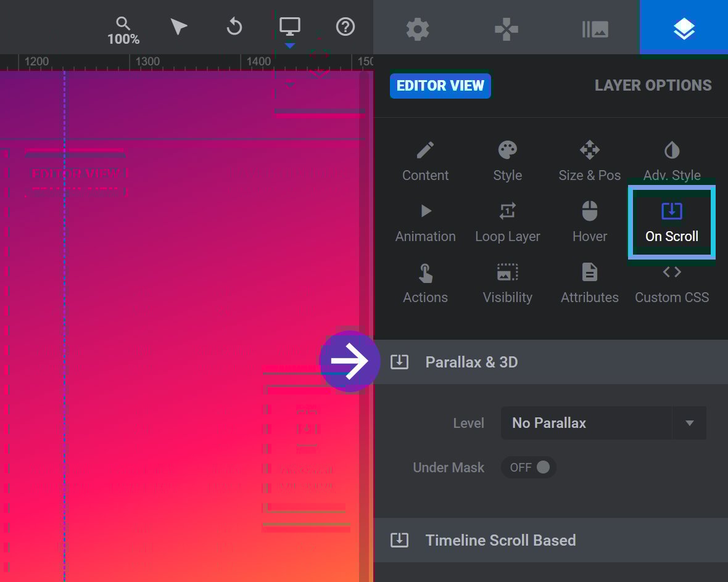
Task: Open the Custom CSS code section
Action: pyautogui.click(x=672, y=284)
